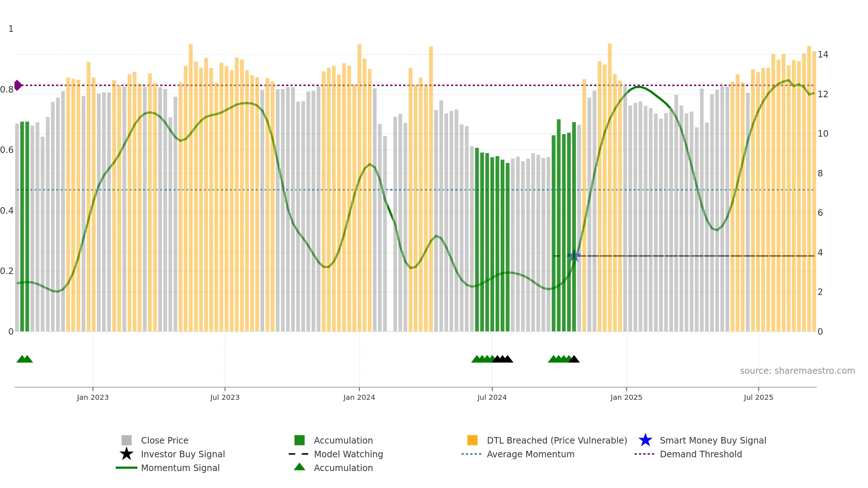Click the blue star marker on chart
The image size is (868, 488).
(574, 256)
